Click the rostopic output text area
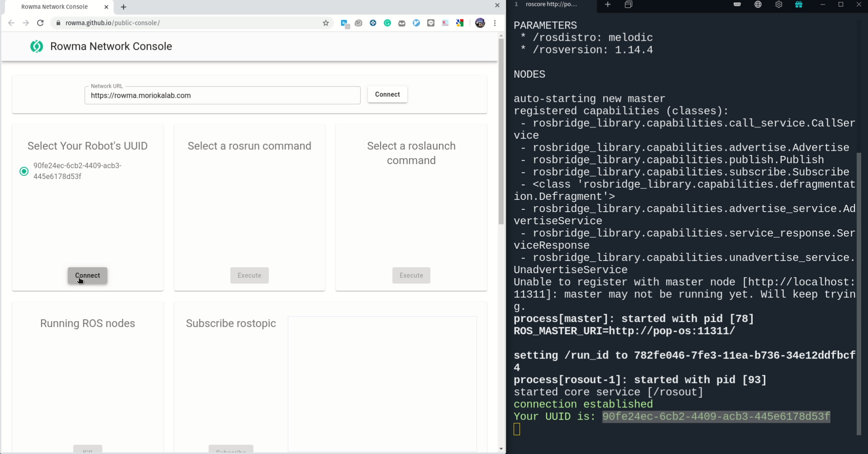Image resolution: width=868 pixels, height=454 pixels. pos(382,383)
